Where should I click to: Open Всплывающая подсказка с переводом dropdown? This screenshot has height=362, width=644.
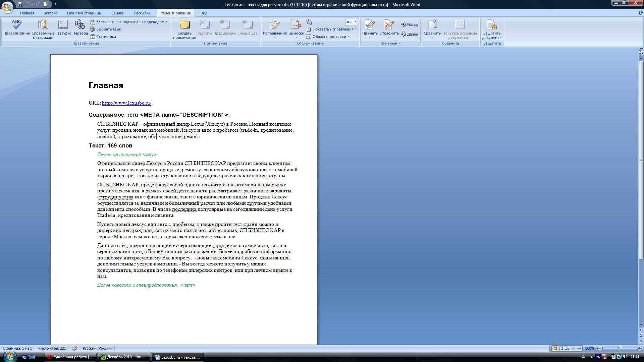coord(166,22)
